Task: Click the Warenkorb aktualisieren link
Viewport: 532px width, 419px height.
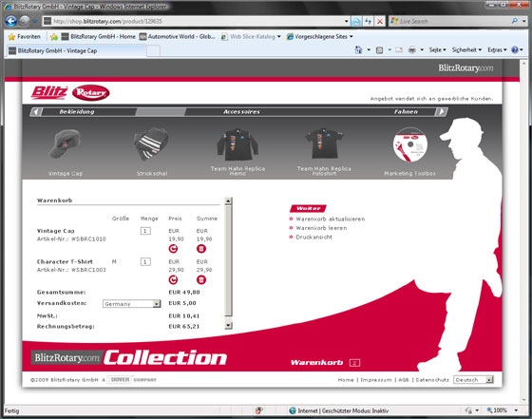Action: point(331,219)
